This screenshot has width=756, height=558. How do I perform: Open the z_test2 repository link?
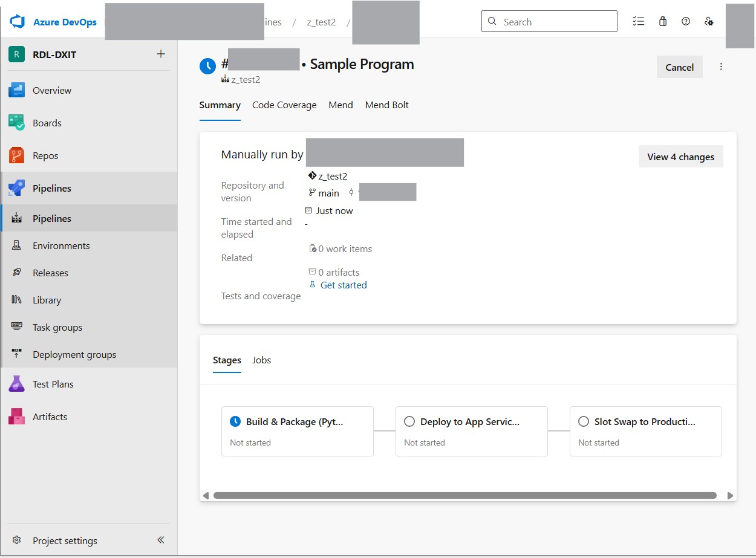click(333, 177)
